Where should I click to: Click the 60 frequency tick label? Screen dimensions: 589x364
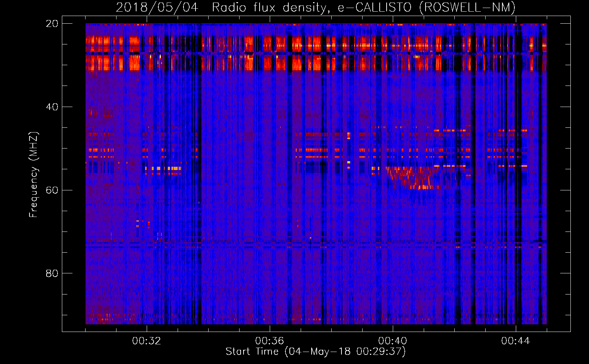(52, 190)
